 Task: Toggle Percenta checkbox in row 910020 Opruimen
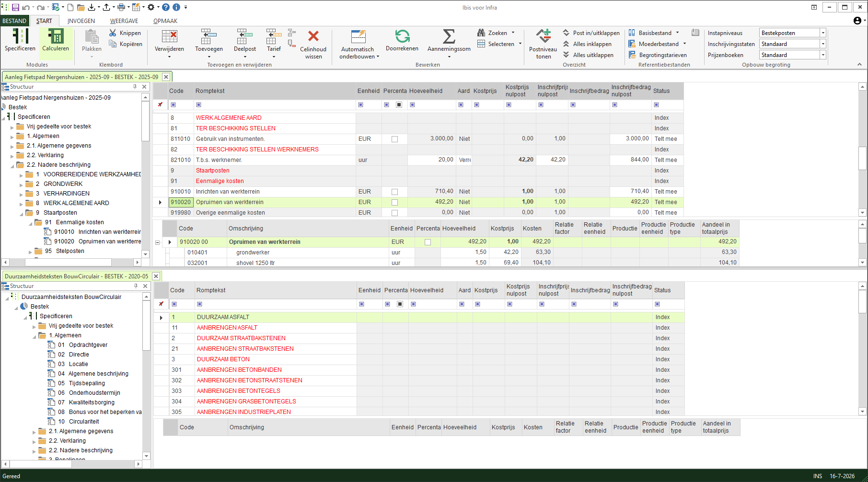(x=394, y=202)
